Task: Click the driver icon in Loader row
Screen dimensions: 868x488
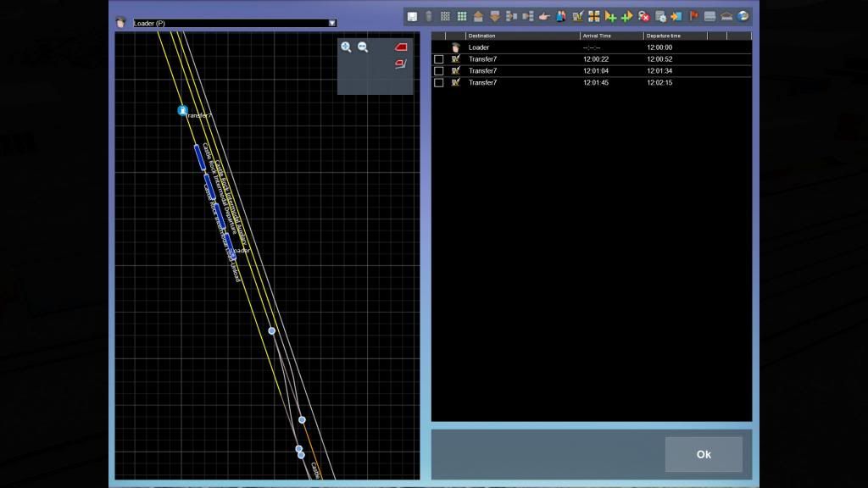Action: click(x=455, y=47)
